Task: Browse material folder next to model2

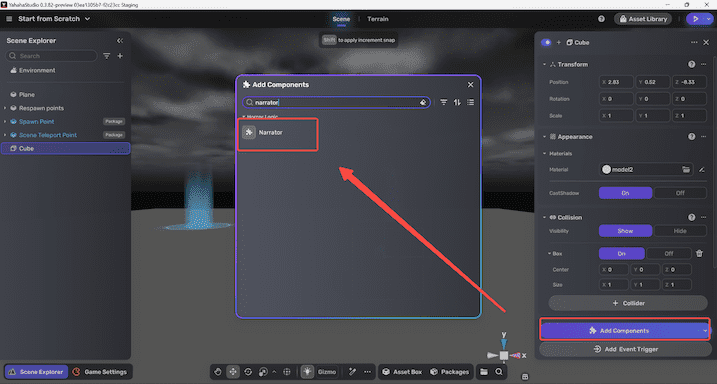Action: 686,170
